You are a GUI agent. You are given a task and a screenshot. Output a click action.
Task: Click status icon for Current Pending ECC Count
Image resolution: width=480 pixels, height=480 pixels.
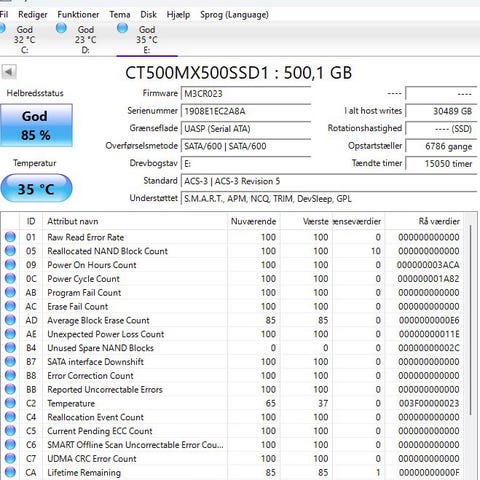pos(10,431)
